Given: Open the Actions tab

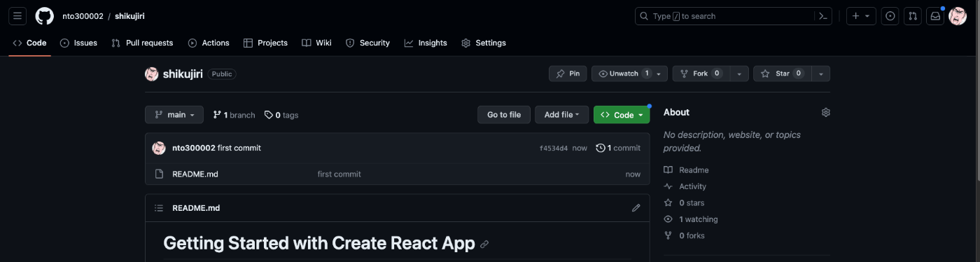Looking at the screenshot, I should (x=209, y=43).
